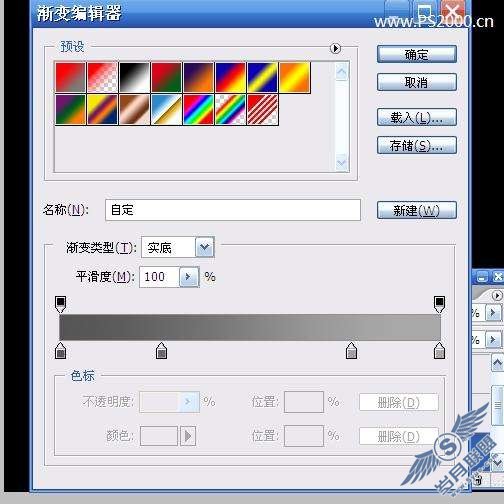The width and height of the screenshot is (504, 504).
Task: Select the second color stop below gradient bar
Action: [x=162, y=350]
